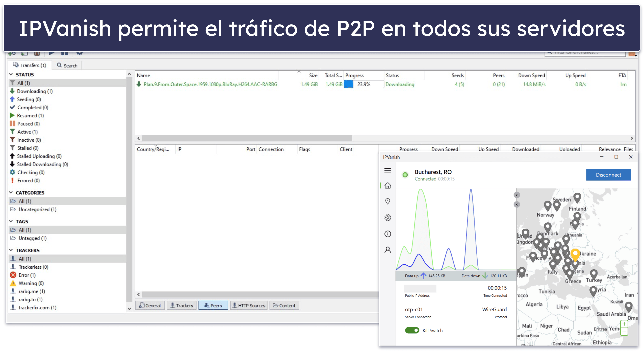Screen dimensions: 644x351
Task: Filter by Inactive (0) status
Action: point(67,140)
